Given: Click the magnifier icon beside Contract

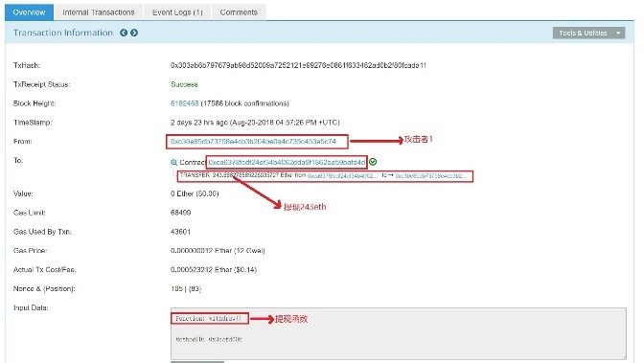Looking at the screenshot, I should click(x=173, y=163).
